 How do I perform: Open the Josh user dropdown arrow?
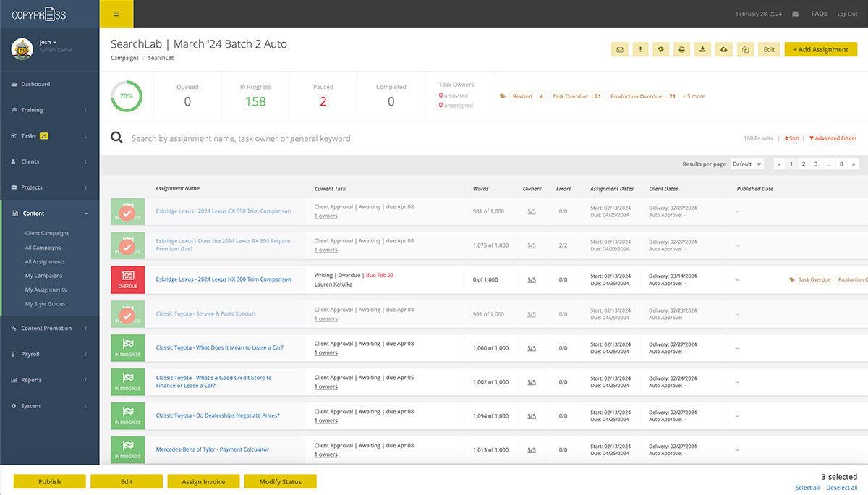pos(54,43)
